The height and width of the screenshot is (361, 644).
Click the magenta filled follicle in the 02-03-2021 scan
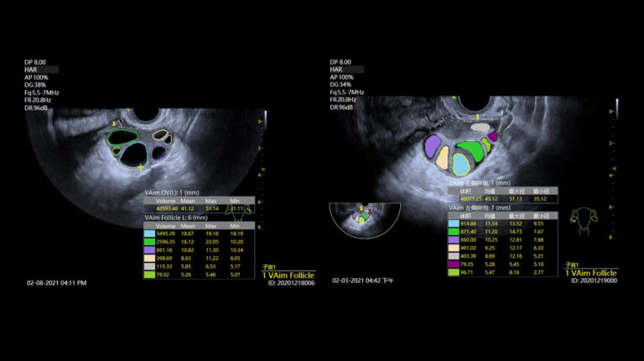(492, 137)
